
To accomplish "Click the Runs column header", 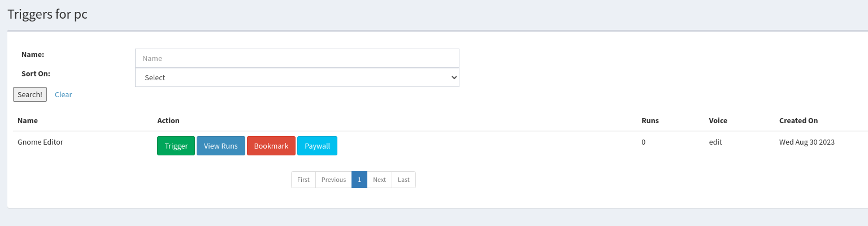I will tap(650, 120).
